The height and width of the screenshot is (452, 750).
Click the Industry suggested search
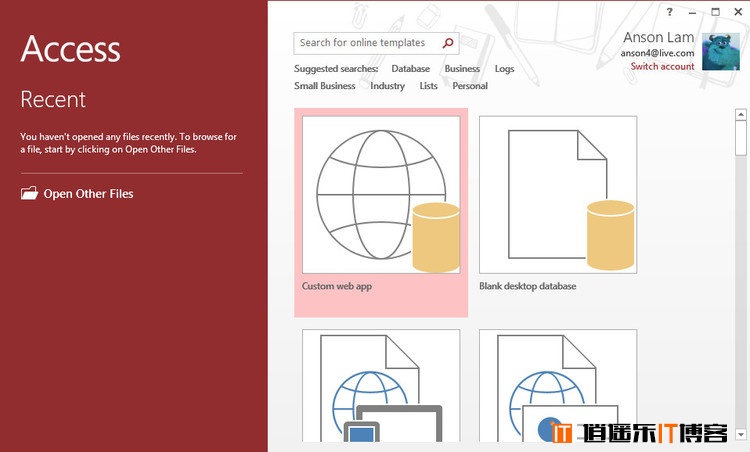click(x=387, y=86)
